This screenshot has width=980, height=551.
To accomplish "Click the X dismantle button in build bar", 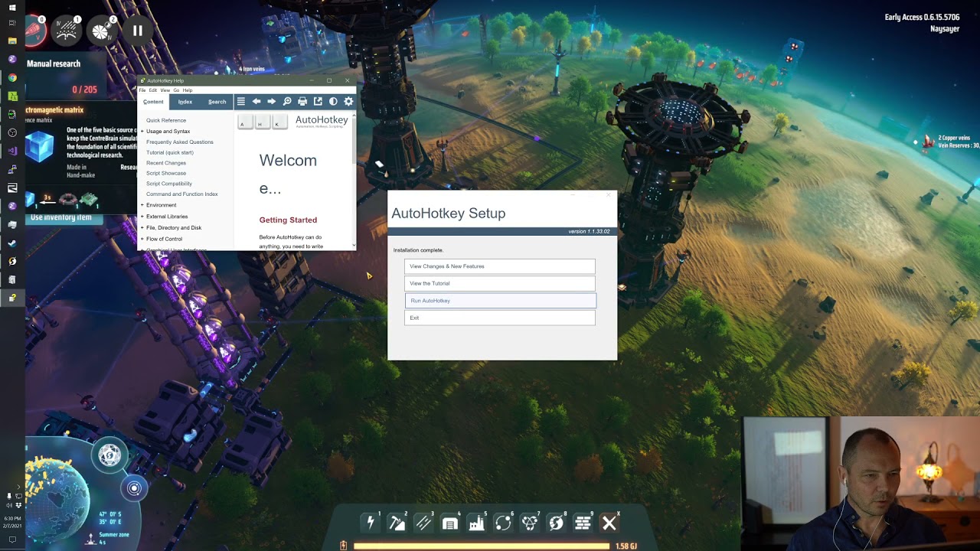I will (x=609, y=523).
